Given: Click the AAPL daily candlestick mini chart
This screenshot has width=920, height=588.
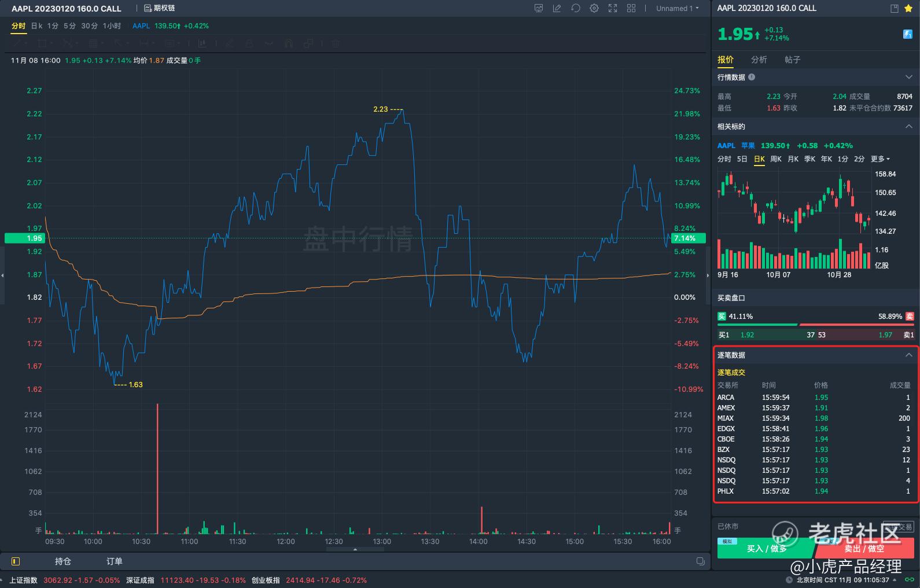Looking at the screenshot, I should pos(794,219).
